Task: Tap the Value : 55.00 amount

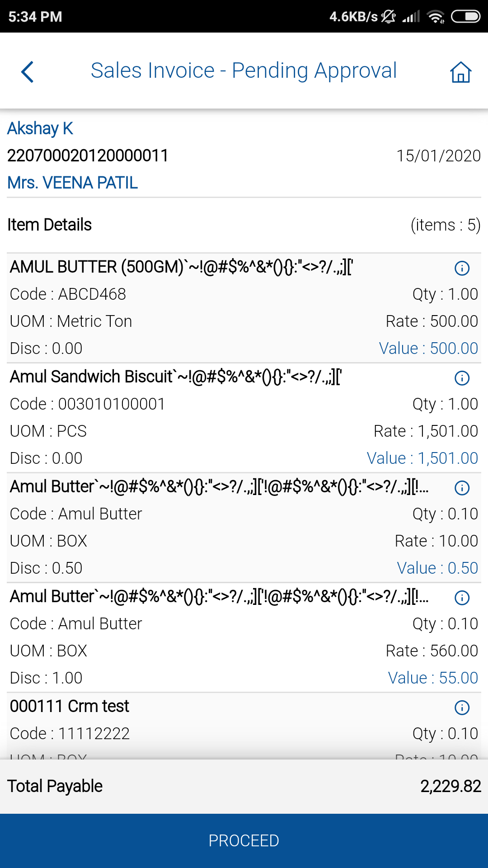Action: click(x=433, y=678)
